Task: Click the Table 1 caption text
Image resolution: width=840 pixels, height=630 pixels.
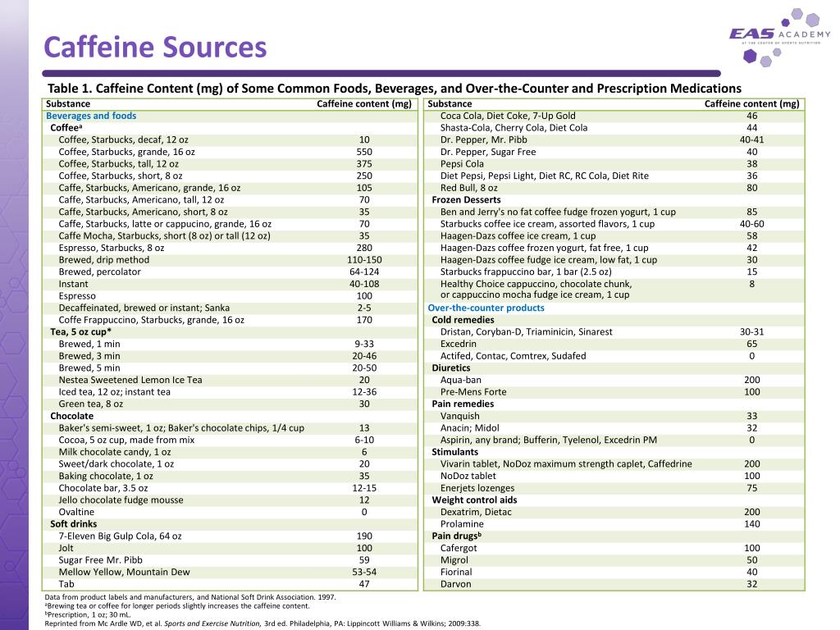Action: coord(395,88)
